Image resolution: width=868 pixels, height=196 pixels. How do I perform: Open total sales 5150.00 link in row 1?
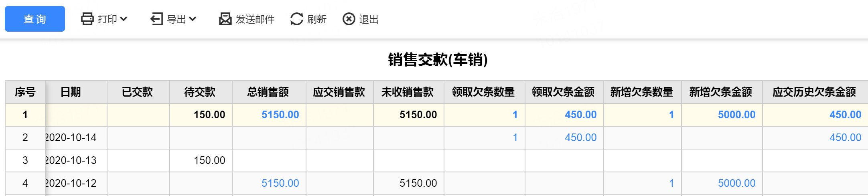(280, 115)
